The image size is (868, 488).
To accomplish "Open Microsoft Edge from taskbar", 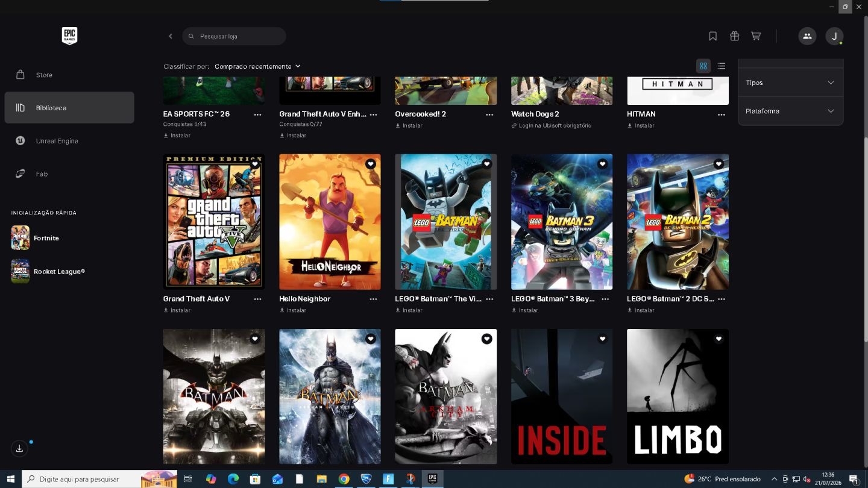I will 233,479.
